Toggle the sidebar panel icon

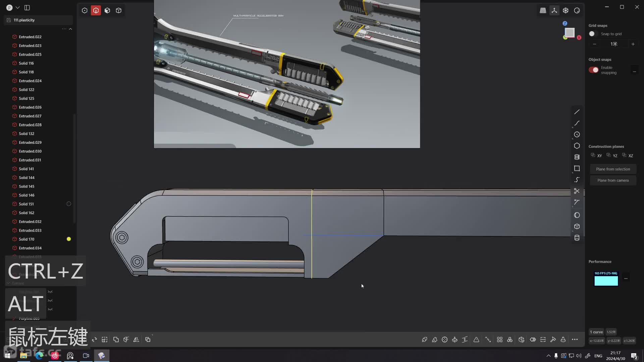click(27, 7)
